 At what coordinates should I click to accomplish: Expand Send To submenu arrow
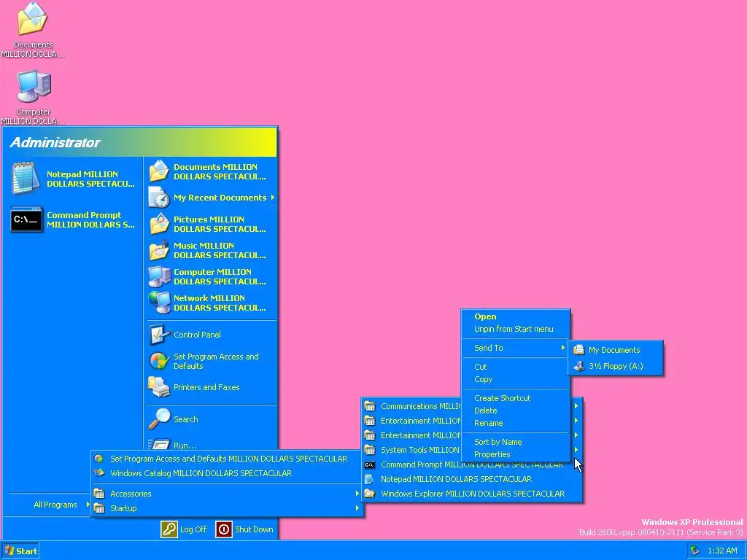pos(563,348)
